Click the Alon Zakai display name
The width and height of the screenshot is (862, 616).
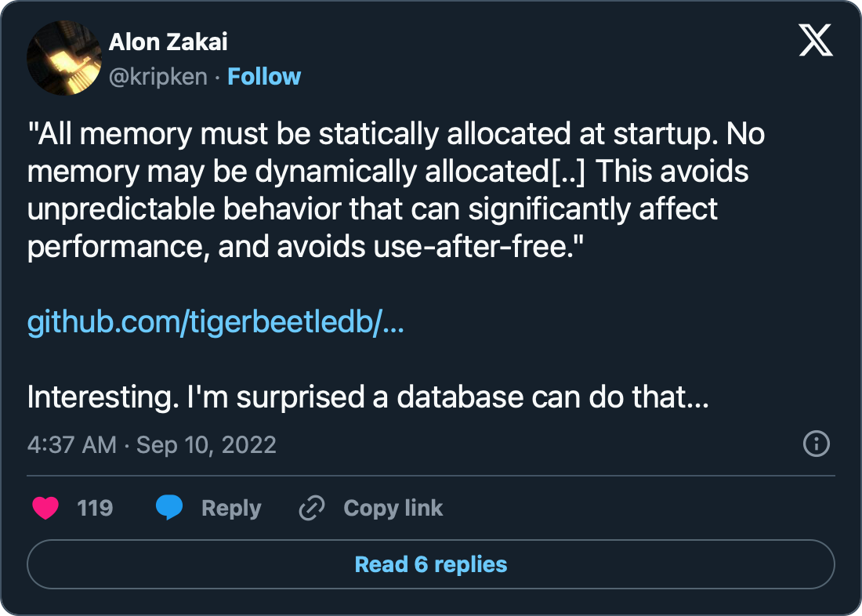pyautogui.click(x=168, y=42)
